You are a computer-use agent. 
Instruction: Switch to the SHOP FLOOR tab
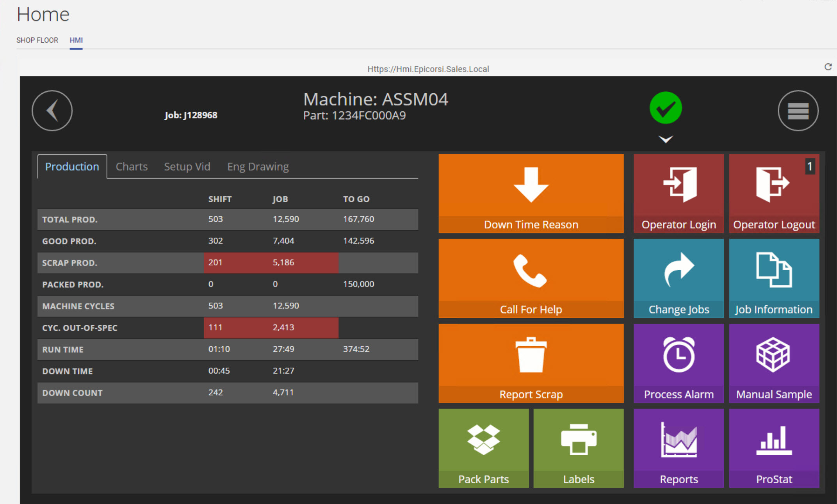(37, 40)
